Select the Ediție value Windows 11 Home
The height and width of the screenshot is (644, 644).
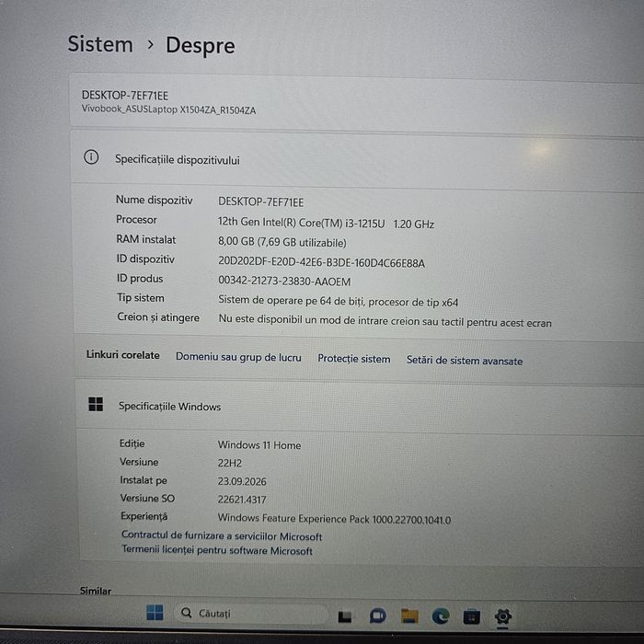[259, 444]
